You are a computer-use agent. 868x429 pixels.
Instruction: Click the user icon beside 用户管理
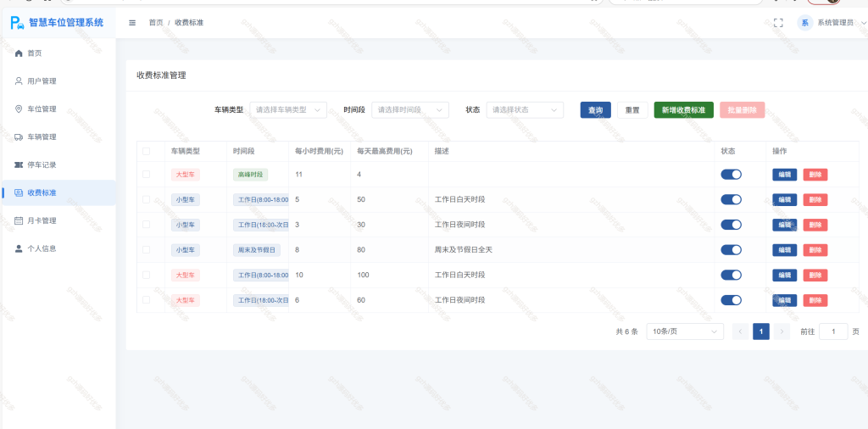coord(19,81)
